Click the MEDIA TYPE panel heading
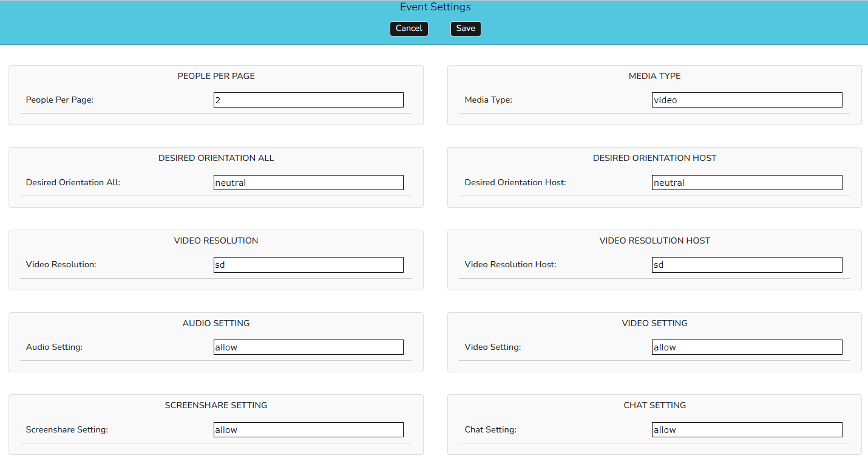Screen dimensions: 868x461 click(654, 76)
